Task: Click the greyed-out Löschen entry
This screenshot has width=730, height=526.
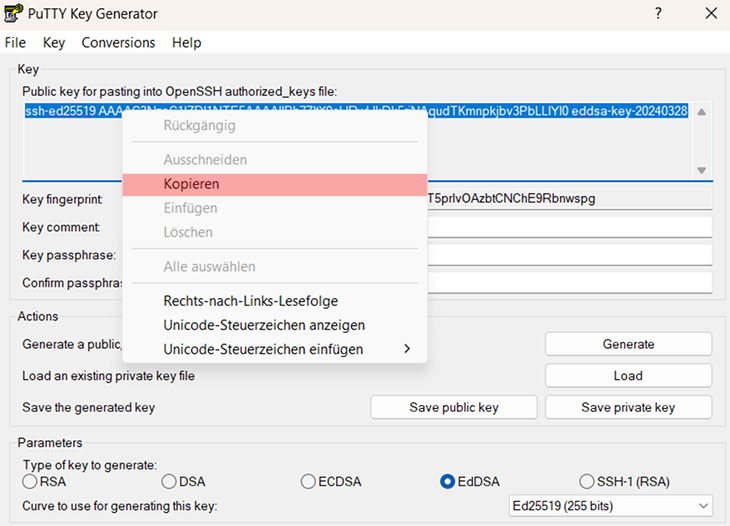Action: tap(275, 233)
